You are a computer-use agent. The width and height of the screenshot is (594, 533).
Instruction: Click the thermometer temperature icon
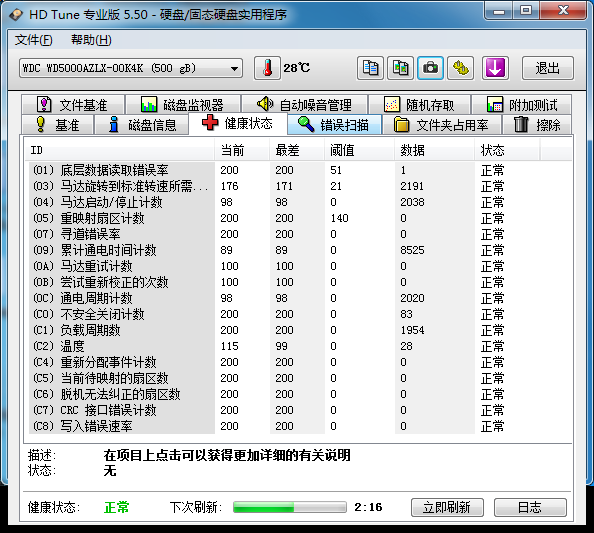click(x=267, y=68)
